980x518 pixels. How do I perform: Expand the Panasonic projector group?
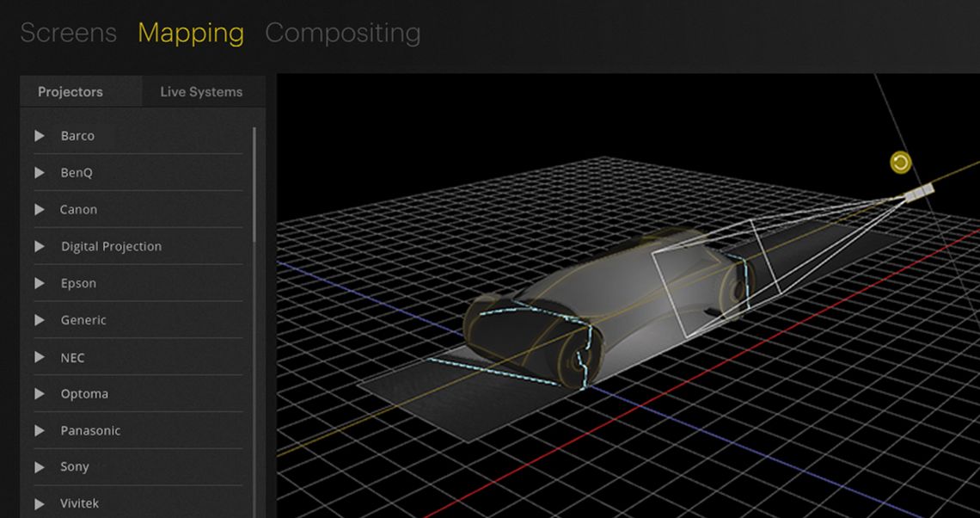pyautogui.click(x=40, y=430)
